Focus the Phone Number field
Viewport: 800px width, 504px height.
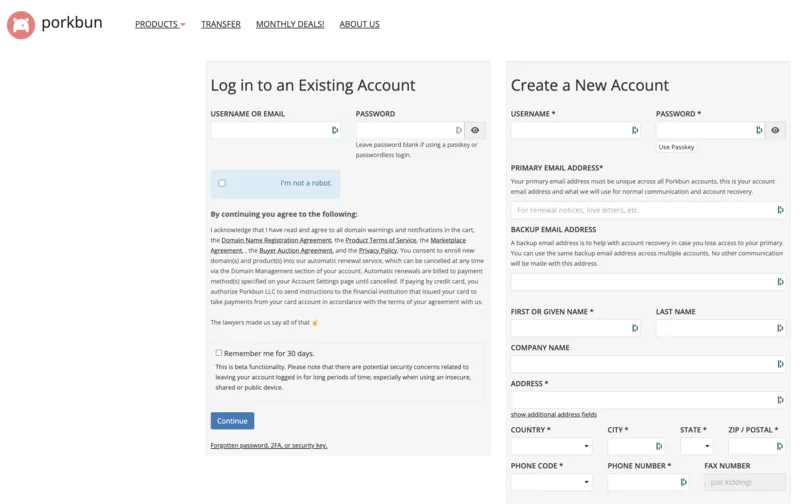(x=648, y=482)
